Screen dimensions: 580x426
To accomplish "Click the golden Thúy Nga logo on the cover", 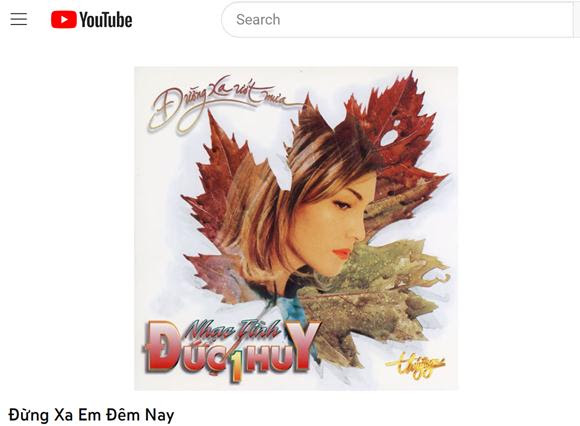I will point(415,366).
